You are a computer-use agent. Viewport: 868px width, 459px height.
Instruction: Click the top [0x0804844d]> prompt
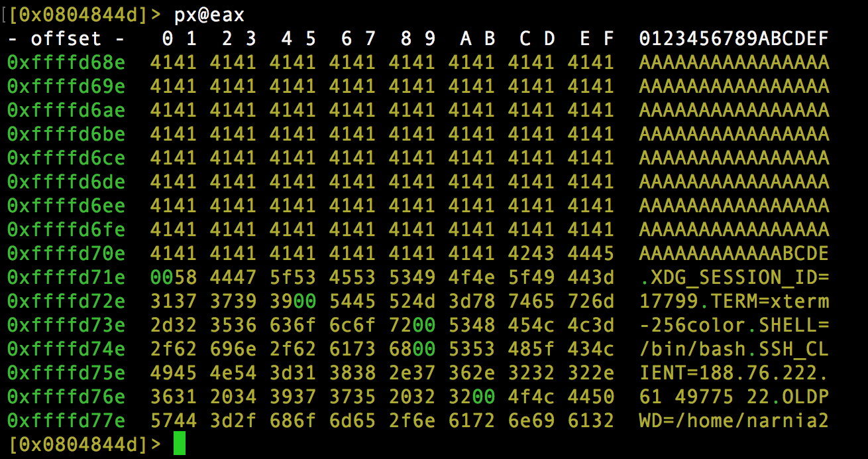(x=84, y=14)
